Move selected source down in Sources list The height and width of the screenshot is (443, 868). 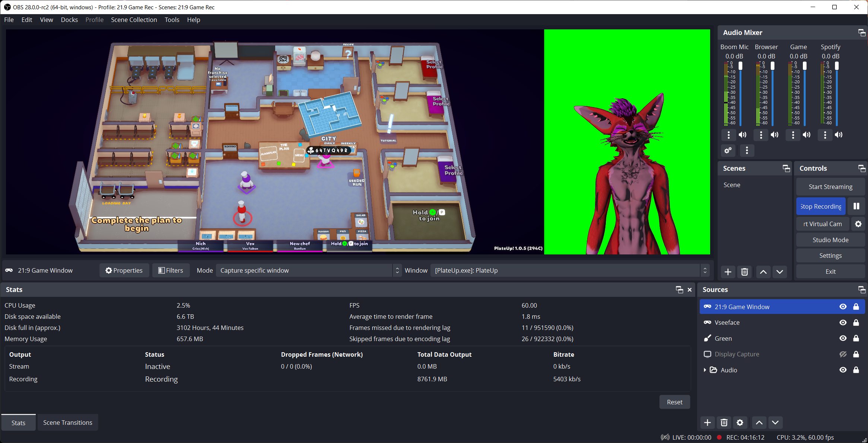[775, 423]
